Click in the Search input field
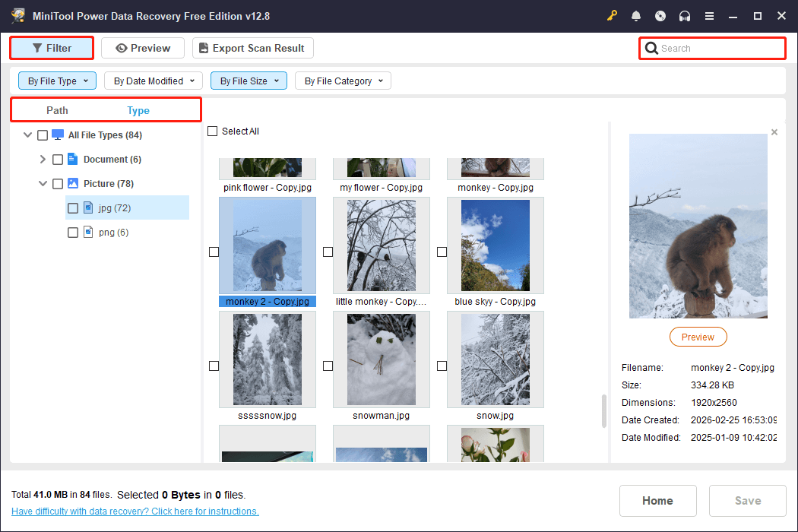The width and height of the screenshot is (798, 532). (718, 49)
